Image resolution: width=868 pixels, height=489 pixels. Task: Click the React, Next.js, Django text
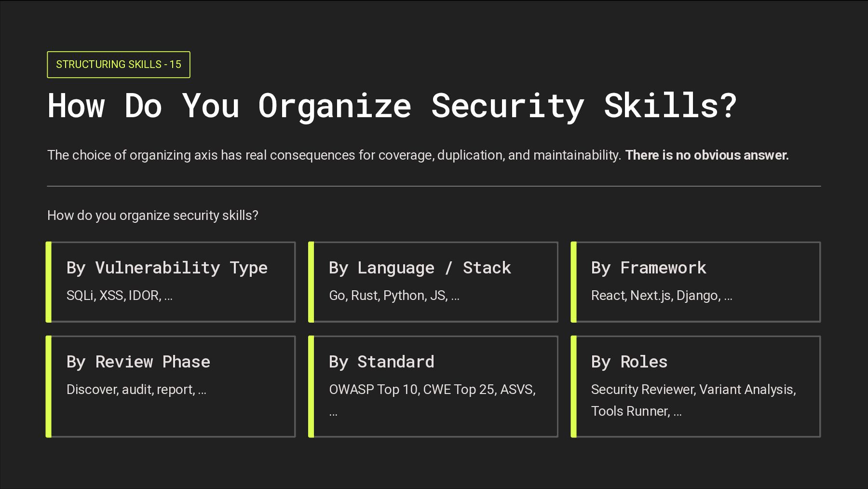[x=661, y=296]
